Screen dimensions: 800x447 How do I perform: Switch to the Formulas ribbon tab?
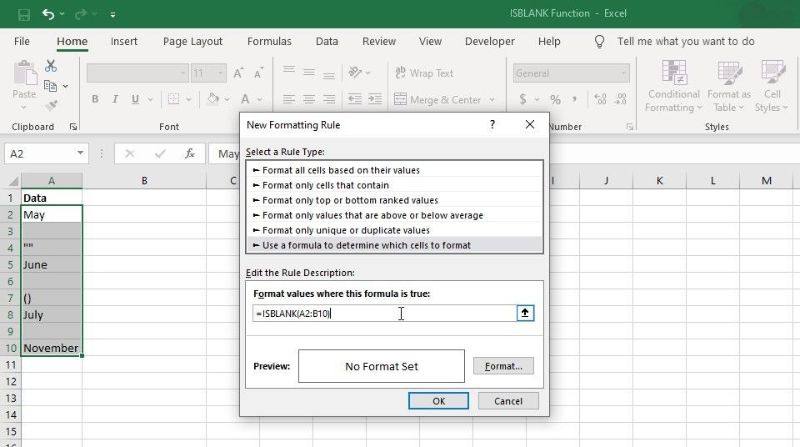(x=269, y=42)
